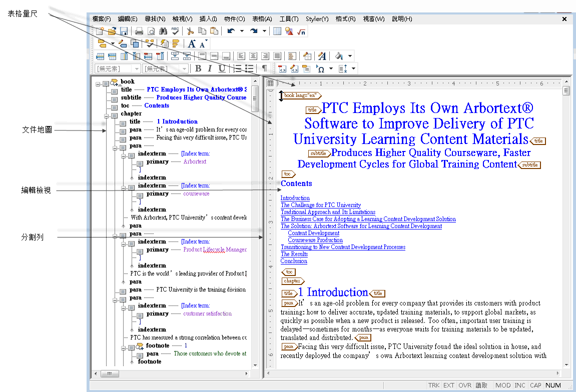Screen dimensions: 576x392
Task: Collapse the chapter node in Document Map
Action: pos(106,116)
